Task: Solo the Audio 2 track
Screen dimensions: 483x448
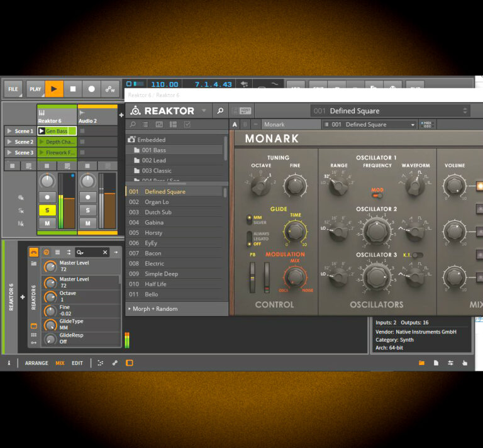Action: (88, 210)
